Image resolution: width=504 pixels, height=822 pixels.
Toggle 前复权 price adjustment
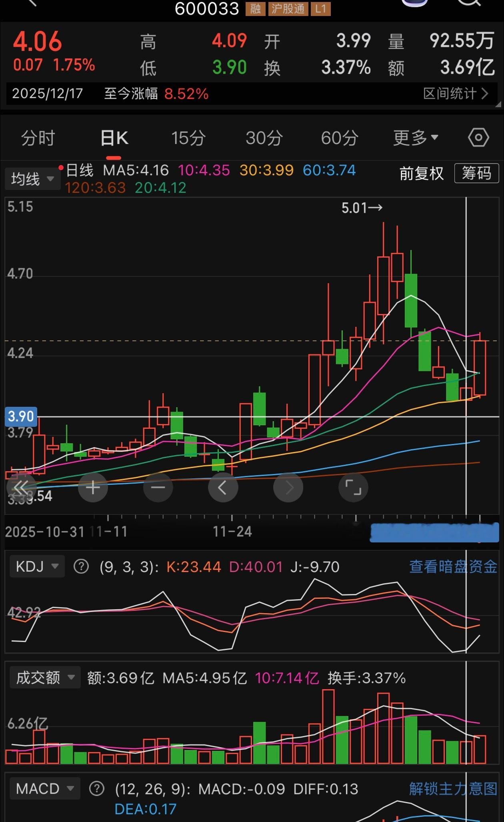[422, 174]
